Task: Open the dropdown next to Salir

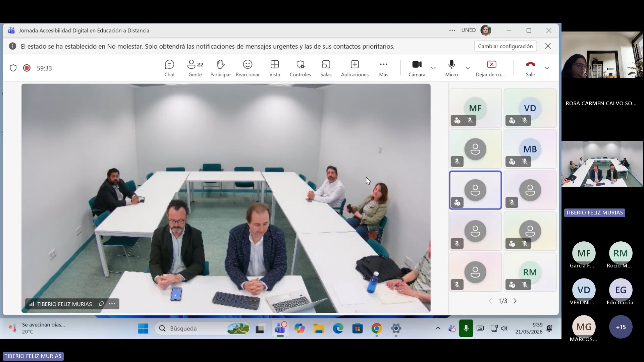Action: [x=547, y=68]
